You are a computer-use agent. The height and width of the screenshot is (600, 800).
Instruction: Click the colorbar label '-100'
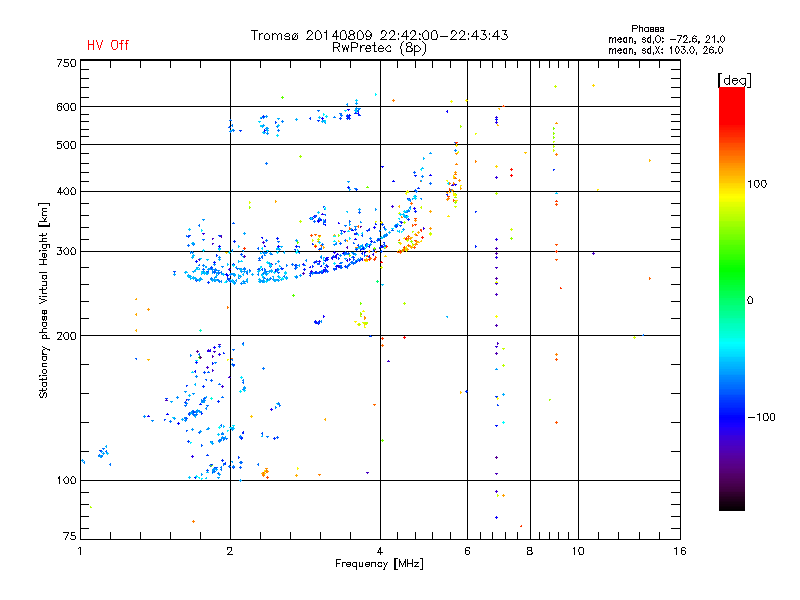(x=761, y=417)
